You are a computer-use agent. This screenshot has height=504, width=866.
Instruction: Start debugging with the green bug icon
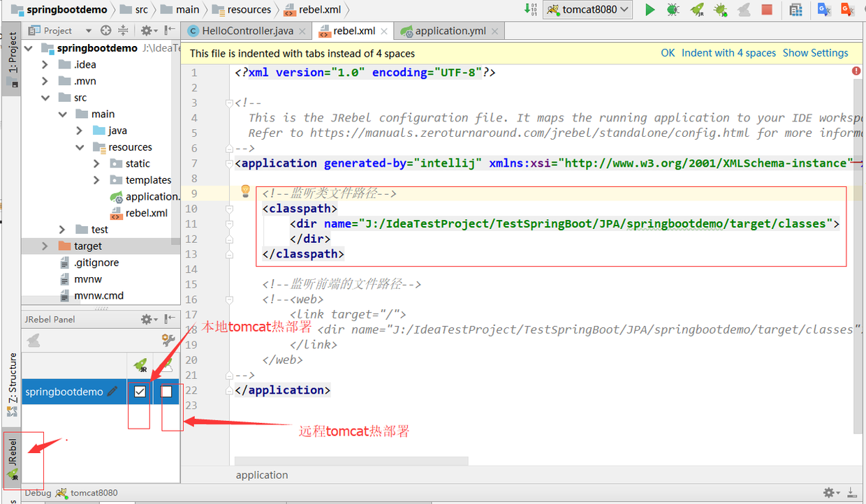[x=673, y=10]
